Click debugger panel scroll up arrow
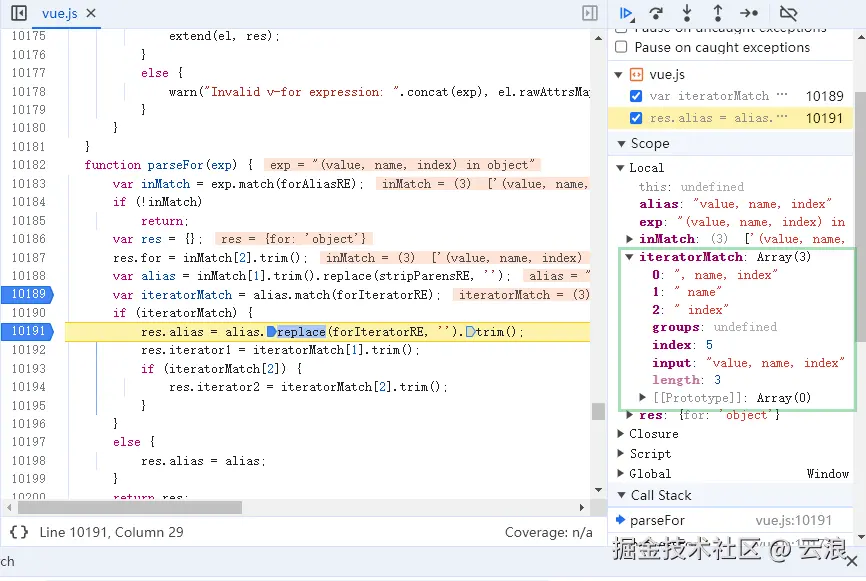 tap(860, 38)
